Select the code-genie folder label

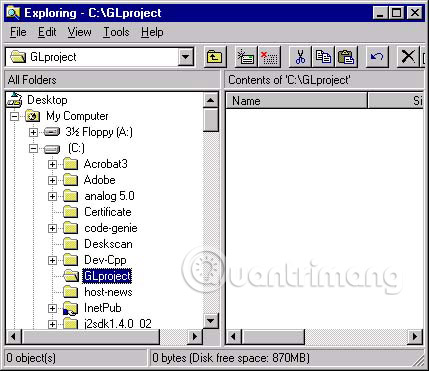coord(111,228)
